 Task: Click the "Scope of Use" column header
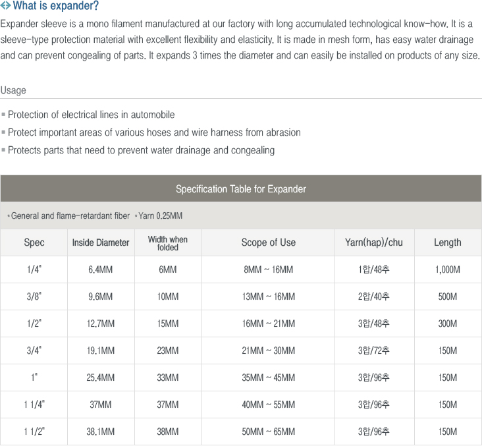(269, 242)
